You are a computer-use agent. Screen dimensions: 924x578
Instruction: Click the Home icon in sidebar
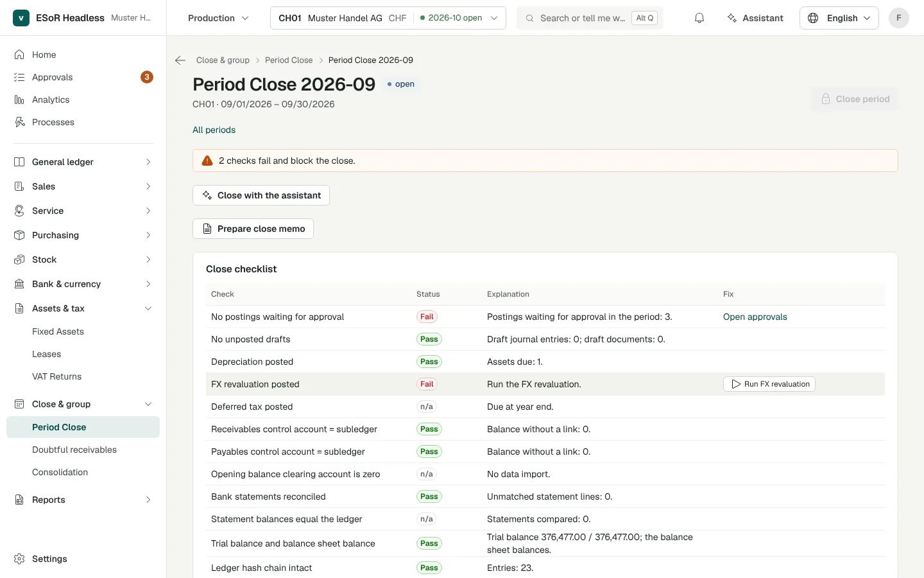point(19,55)
